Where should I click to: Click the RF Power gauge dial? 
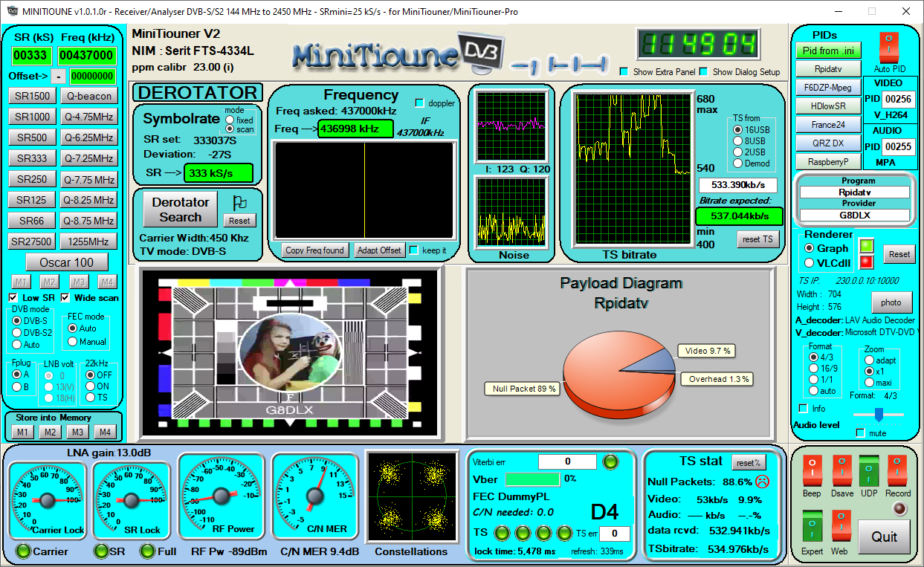[221, 495]
